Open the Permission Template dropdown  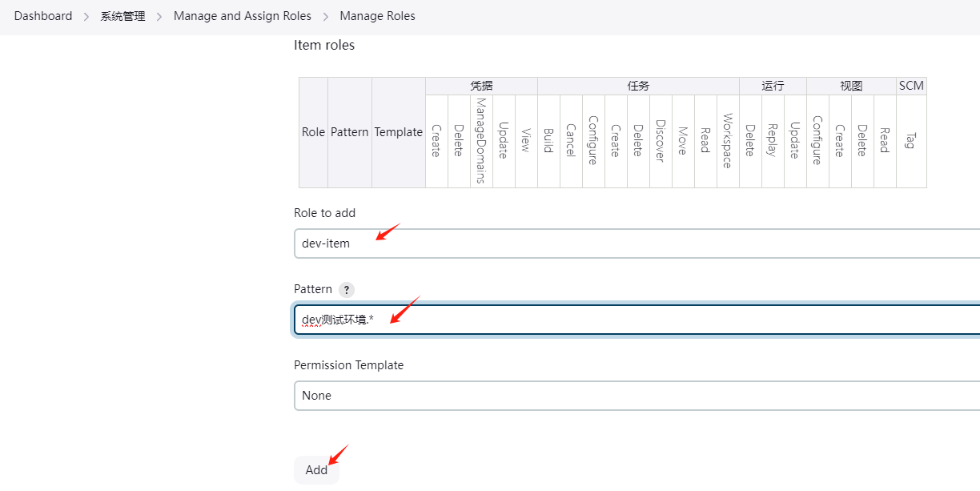637,396
